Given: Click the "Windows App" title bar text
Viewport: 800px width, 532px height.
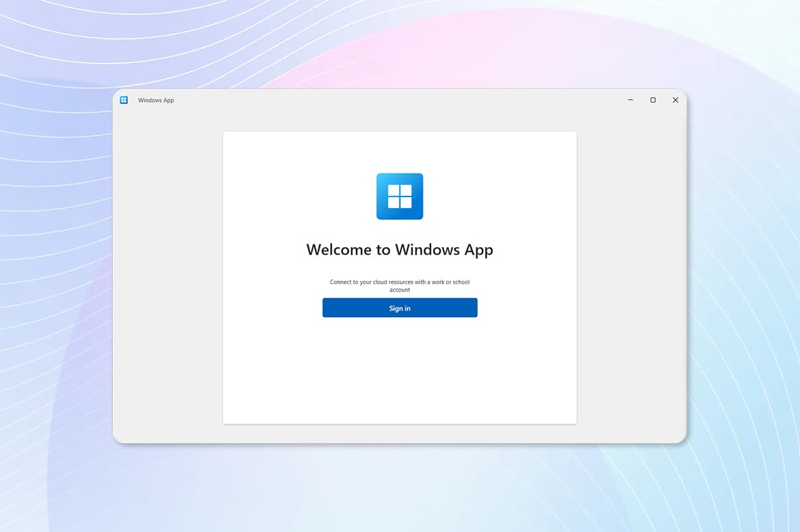Looking at the screenshot, I should point(155,101).
